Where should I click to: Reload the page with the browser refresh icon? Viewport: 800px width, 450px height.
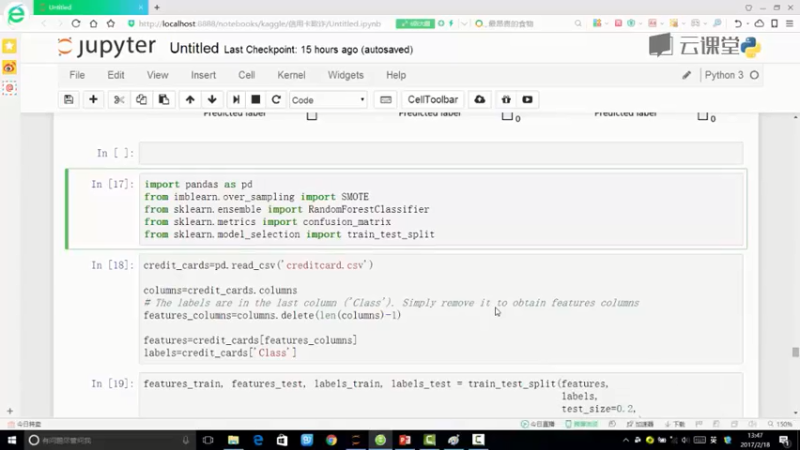[76, 23]
